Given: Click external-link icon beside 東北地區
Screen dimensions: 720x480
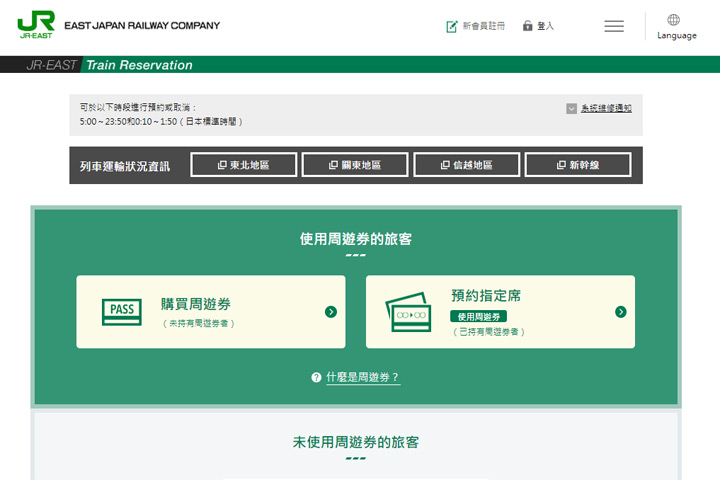Looking at the screenshot, I should [222, 165].
